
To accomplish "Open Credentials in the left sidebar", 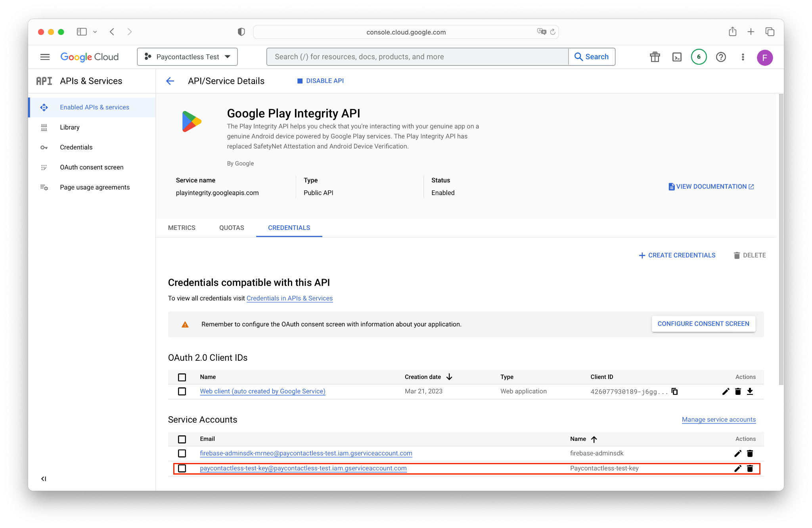I will pos(76,147).
